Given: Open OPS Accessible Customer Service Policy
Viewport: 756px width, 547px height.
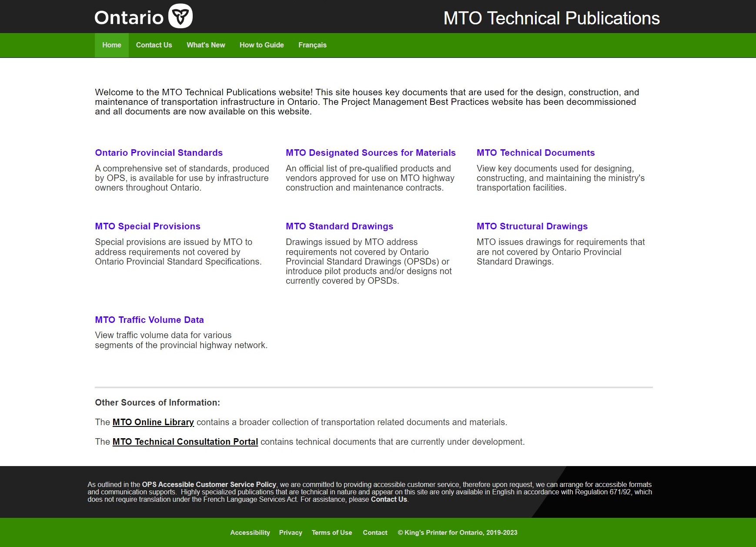Looking at the screenshot, I should (x=209, y=484).
